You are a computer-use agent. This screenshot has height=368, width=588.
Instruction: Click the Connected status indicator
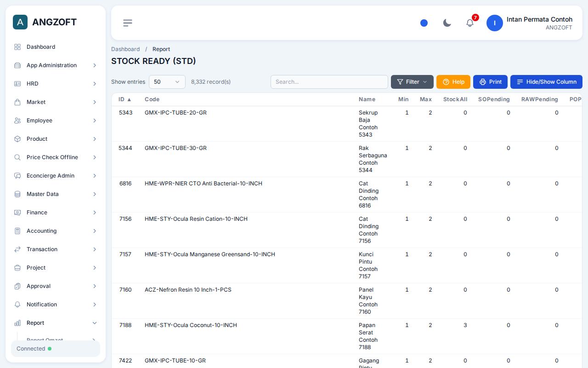[x=56, y=349]
